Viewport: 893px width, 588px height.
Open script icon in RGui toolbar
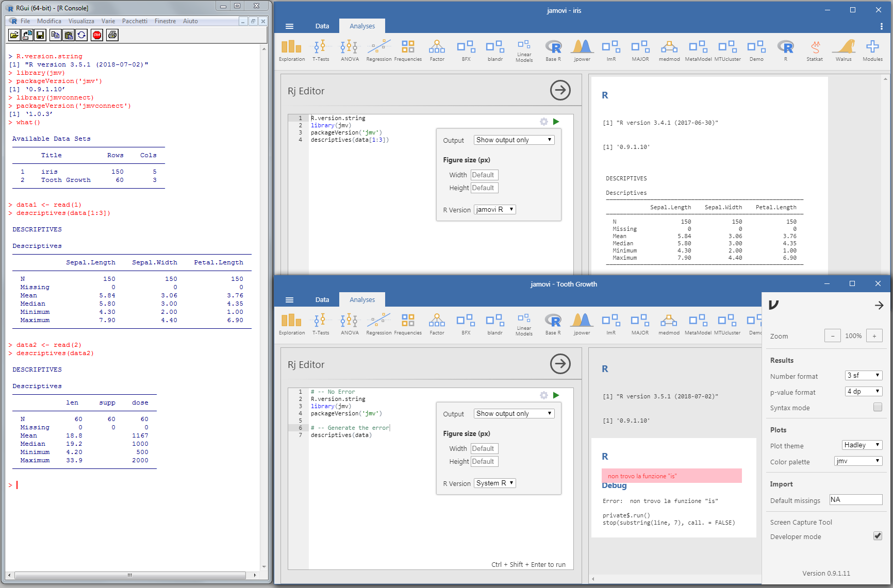pos(14,35)
